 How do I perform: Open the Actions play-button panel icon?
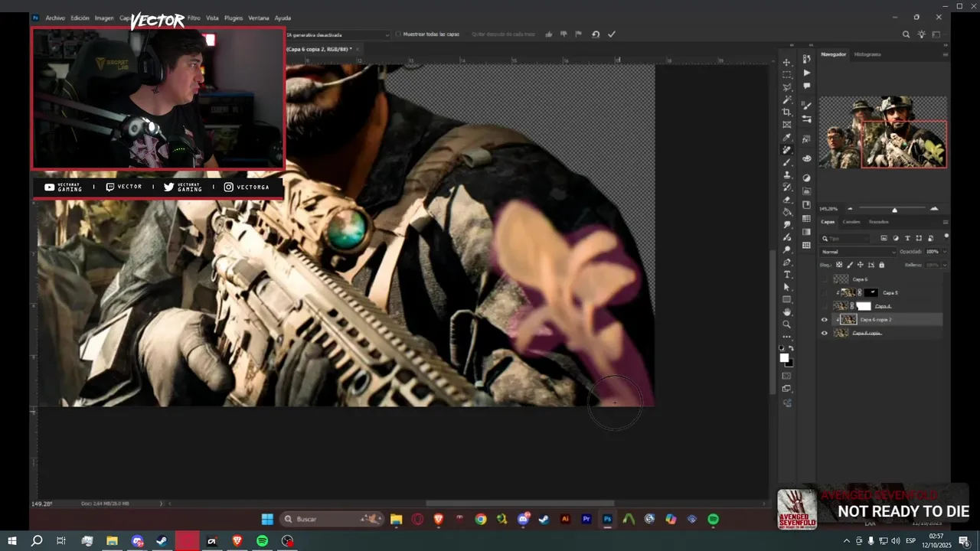point(807,73)
